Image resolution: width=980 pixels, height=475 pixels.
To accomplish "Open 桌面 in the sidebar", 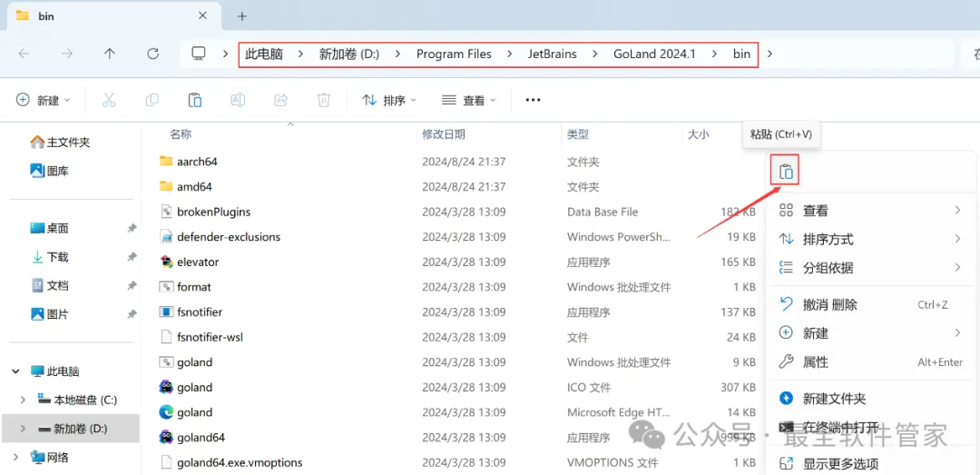I will (49, 229).
